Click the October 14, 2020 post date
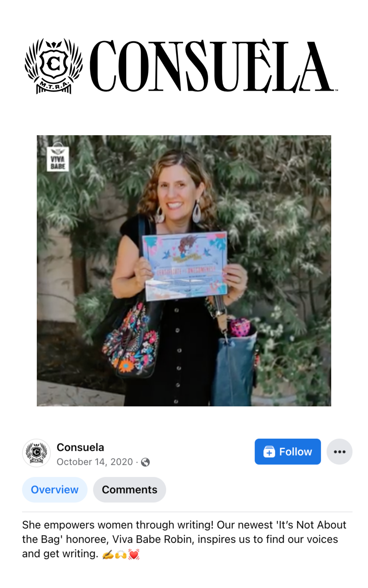The image size is (368, 588). pyautogui.click(x=95, y=462)
